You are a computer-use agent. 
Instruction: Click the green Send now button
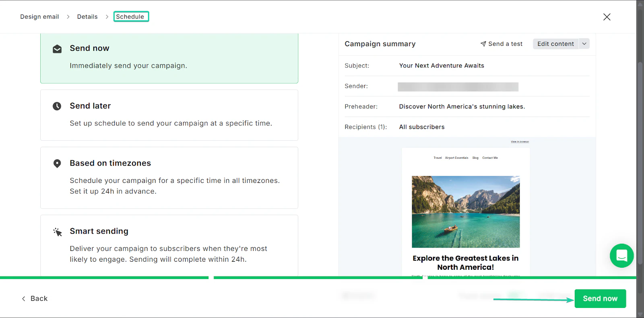pyautogui.click(x=600, y=299)
